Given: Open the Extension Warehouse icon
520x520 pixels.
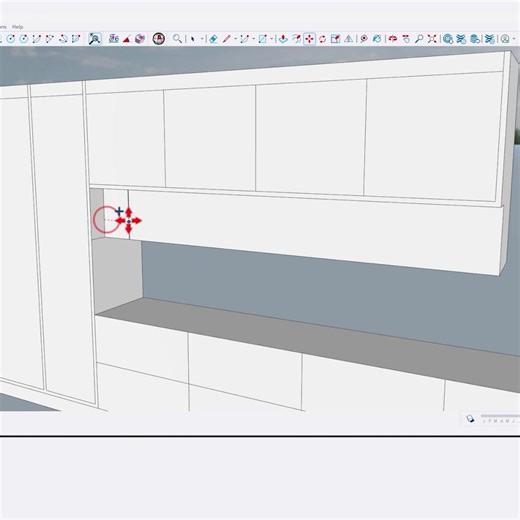Looking at the screenshot, I should (461, 39).
